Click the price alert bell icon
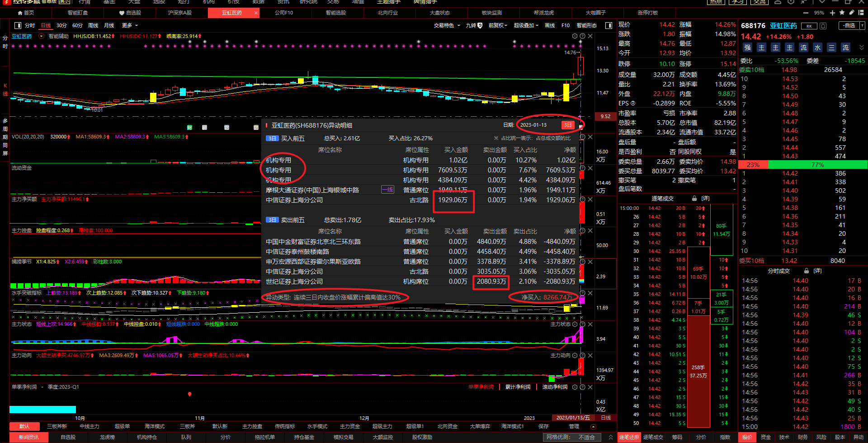The width and height of the screenshot is (868, 443). point(823,26)
